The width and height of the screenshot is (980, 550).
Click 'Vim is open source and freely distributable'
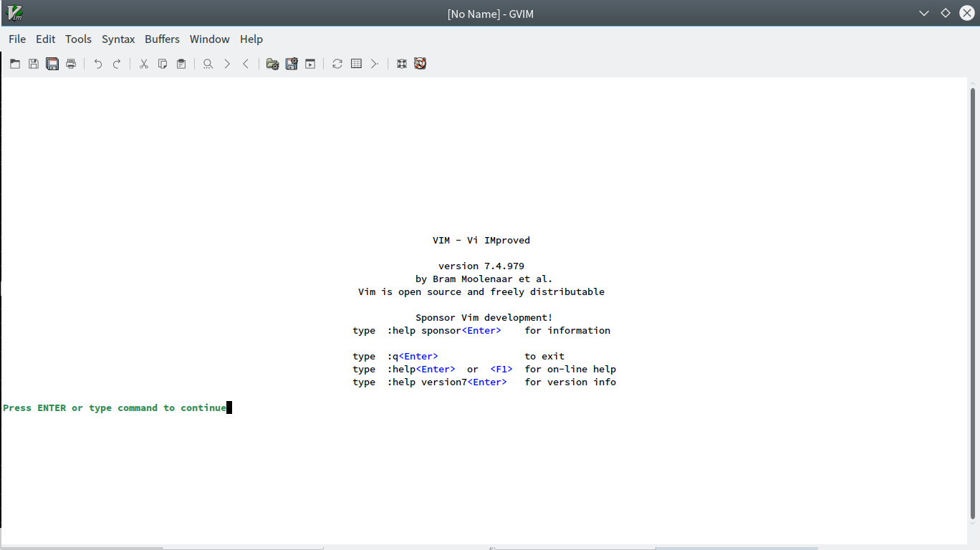click(x=481, y=292)
